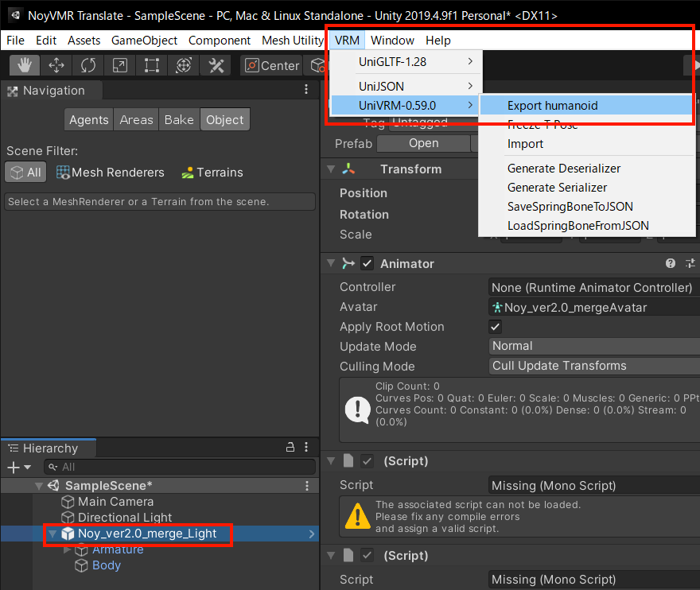
Task: Collapse the Transform component
Action: 331,169
